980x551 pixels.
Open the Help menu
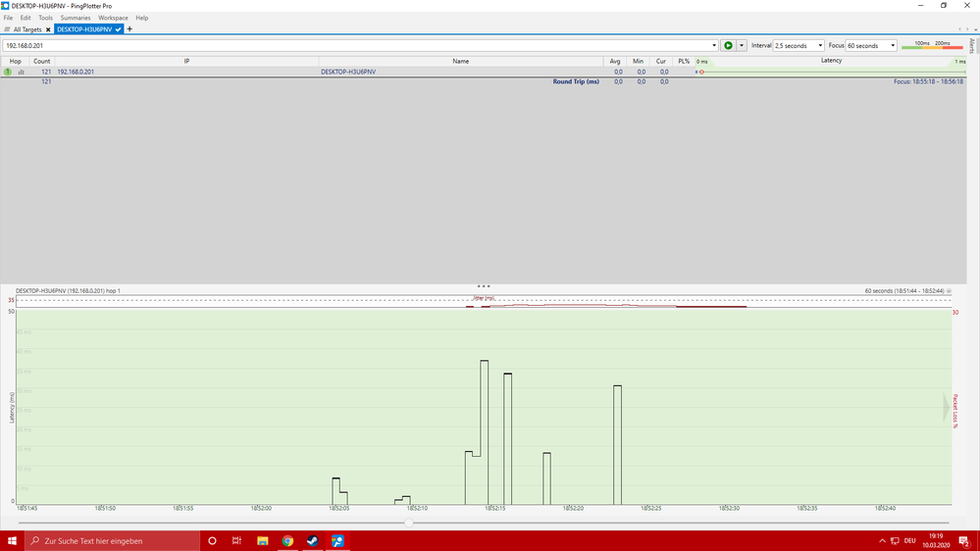(142, 18)
